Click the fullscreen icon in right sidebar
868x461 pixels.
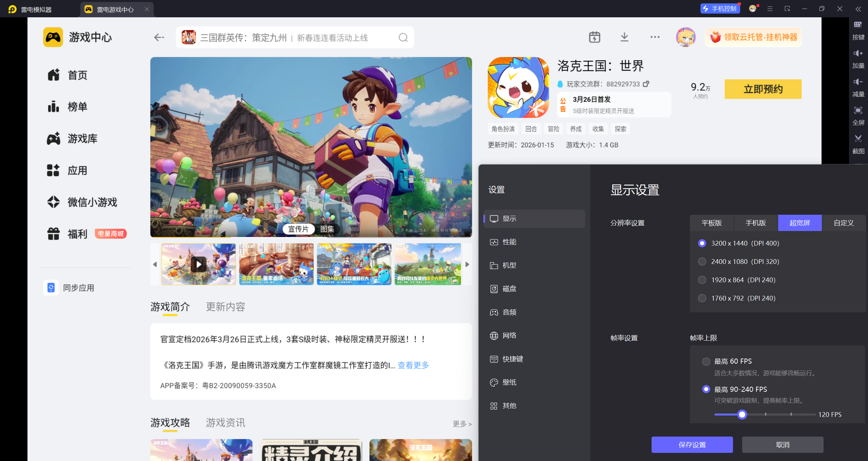(858, 111)
